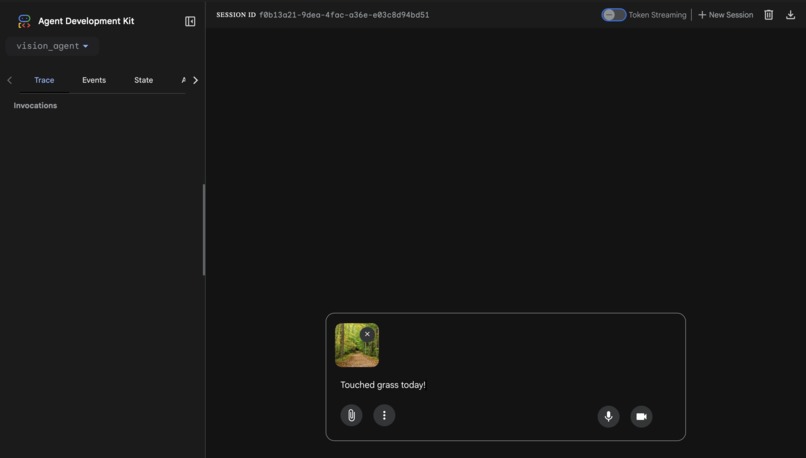Viewport: 806px width, 458px height.
Task: Attach a file using paperclip icon
Action: click(352, 415)
